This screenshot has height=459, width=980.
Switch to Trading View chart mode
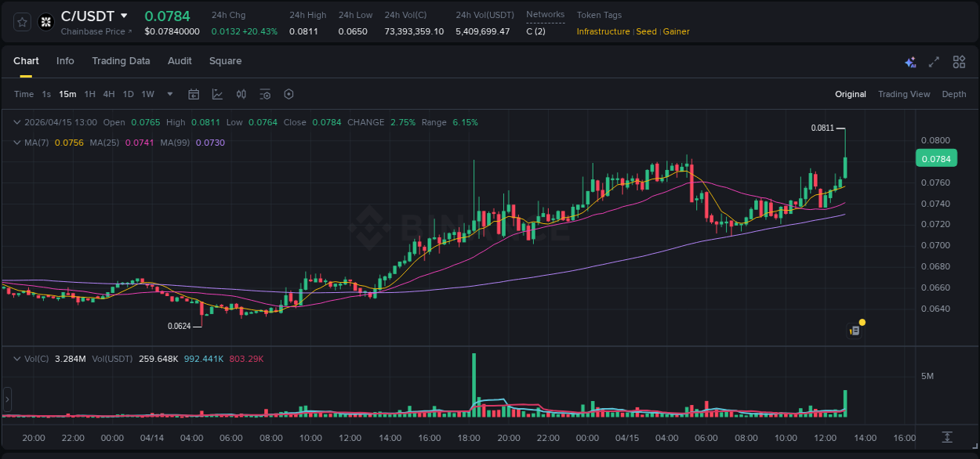pos(904,93)
